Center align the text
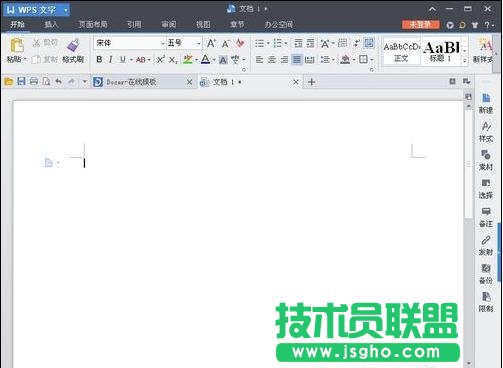503x368 pixels. tap(272, 60)
